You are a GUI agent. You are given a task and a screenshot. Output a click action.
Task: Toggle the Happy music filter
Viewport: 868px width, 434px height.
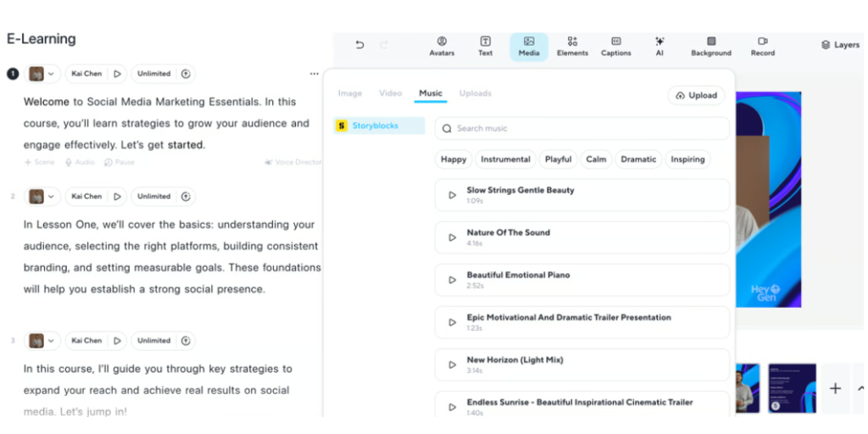[x=453, y=159]
